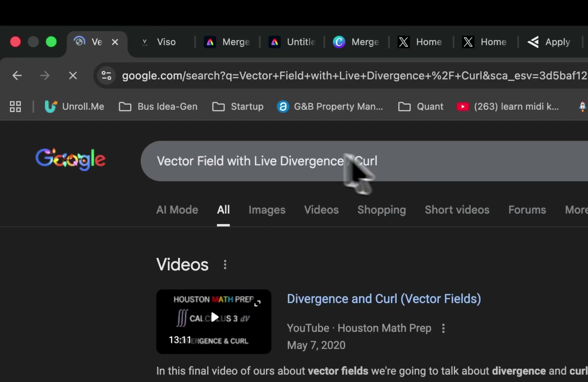This screenshot has height=382, width=588.
Task: Stop page loading with the X button
Action: [73, 75]
